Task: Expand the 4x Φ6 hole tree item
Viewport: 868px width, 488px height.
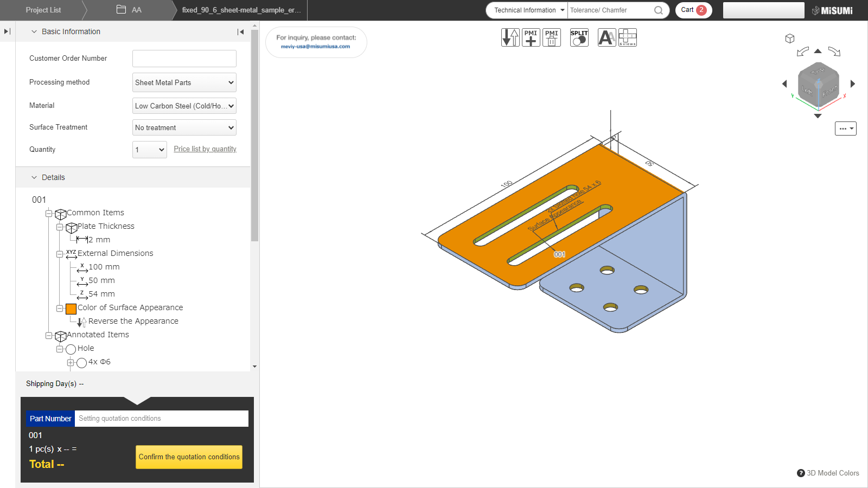Action: pyautogui.click(x=70, y=362)
